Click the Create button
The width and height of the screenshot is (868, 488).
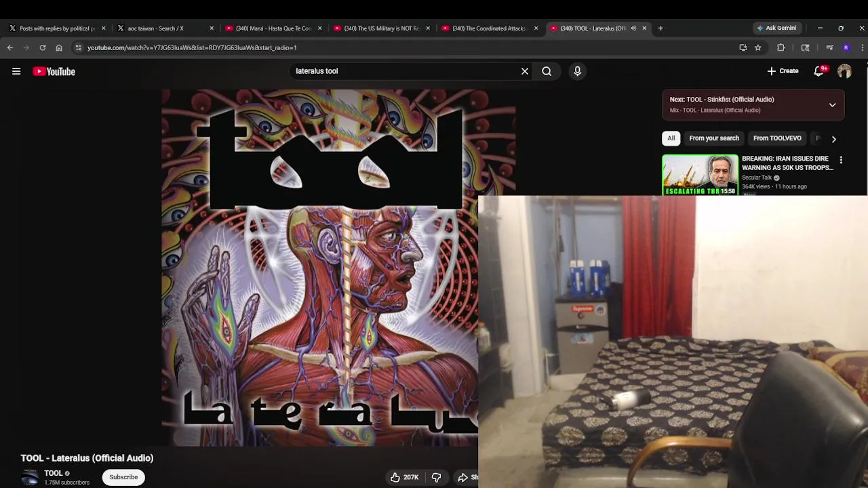783,71
